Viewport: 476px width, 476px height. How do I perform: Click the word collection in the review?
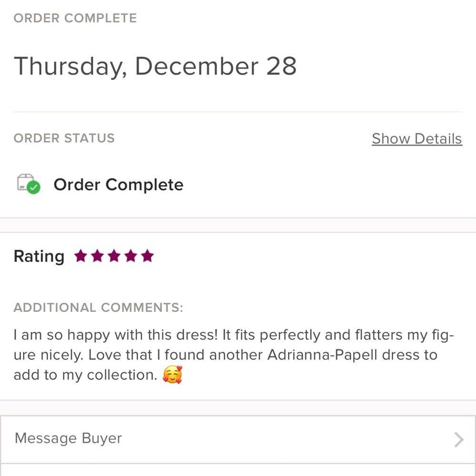(x=121, y=375)
